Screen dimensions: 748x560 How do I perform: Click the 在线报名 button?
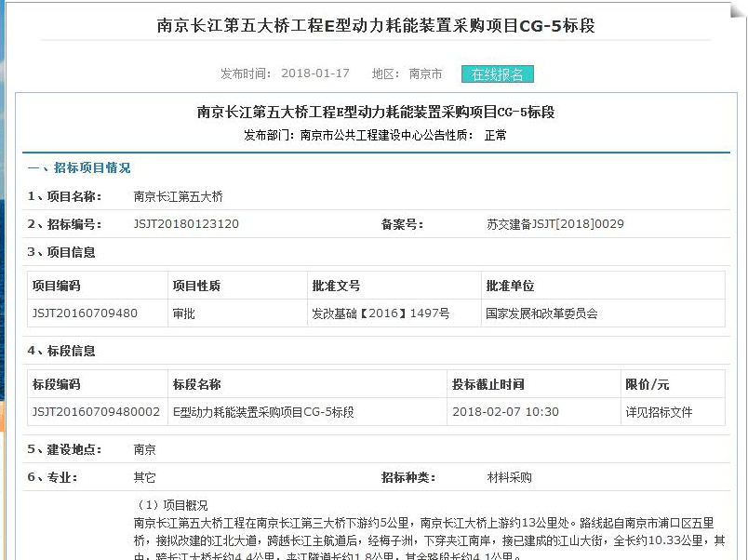click(x=497, y=74)
